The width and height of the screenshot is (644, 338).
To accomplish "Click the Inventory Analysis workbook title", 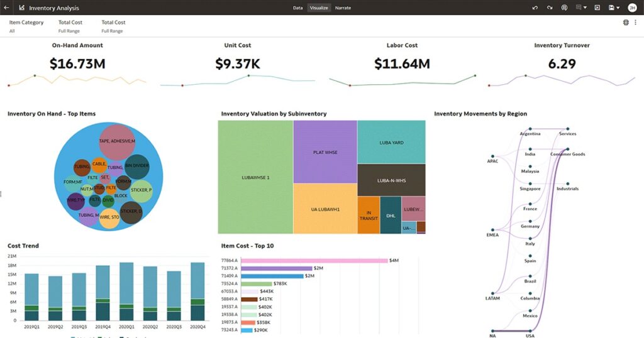I will tap(54, 8).
